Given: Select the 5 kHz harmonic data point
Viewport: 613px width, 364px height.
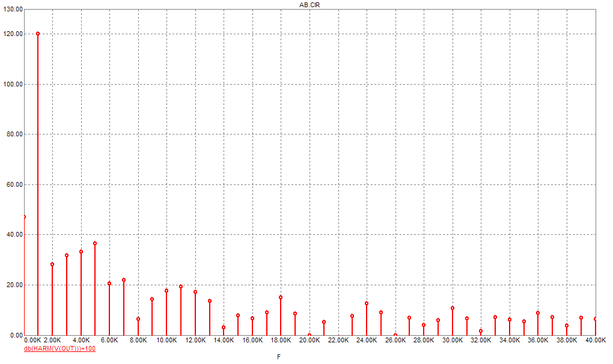Looking at the screenshot, I should point(95,243).
